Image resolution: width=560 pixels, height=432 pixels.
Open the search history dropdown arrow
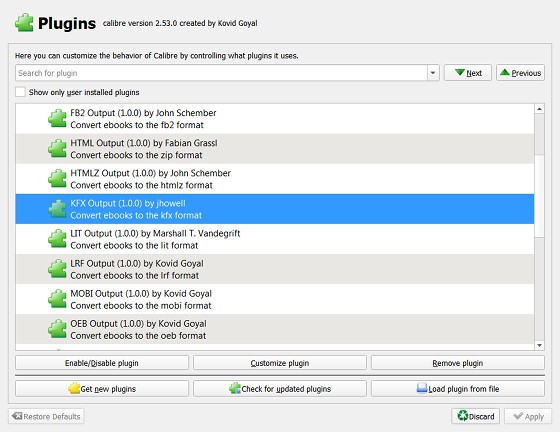(x=433, y=73)
